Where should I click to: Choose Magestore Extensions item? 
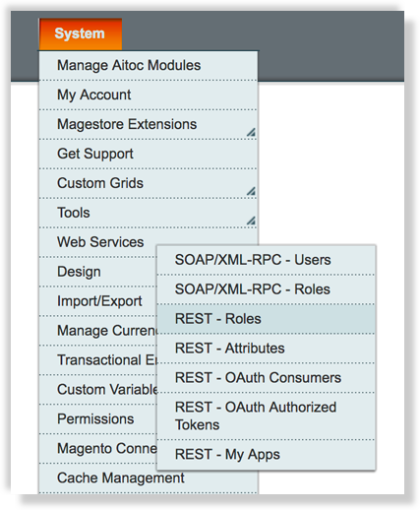149,124
